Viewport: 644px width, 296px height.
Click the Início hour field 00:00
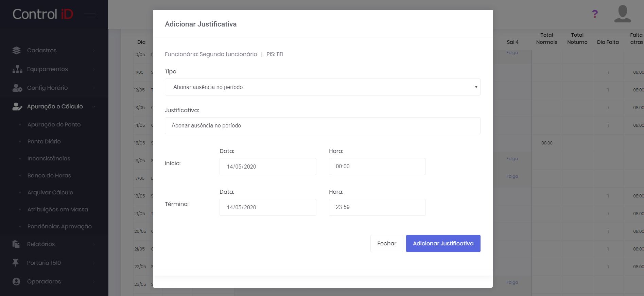pyautogui.click(x=377, y=167)
